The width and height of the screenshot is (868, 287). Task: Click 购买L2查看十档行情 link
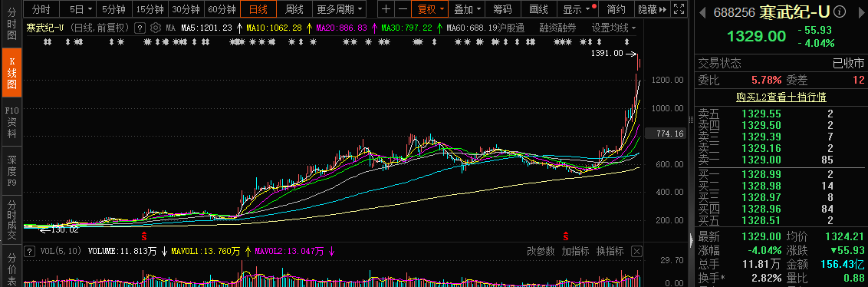781,97
